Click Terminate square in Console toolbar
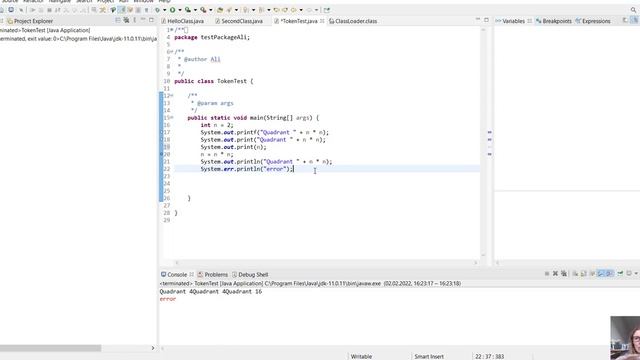This screenshot has width=640, height=360. [547, 274]
